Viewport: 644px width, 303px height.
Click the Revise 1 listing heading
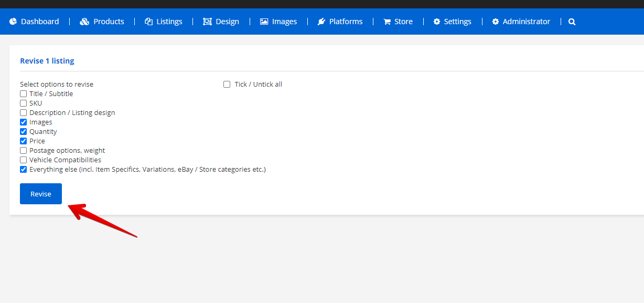click(47, 61)
